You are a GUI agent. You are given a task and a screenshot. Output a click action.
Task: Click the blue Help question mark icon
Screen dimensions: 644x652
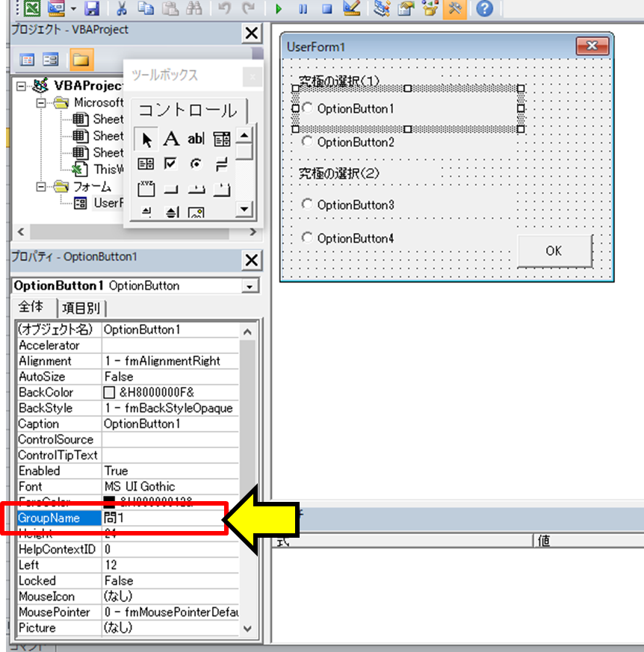pyautogui.click(x=484, y=8)
